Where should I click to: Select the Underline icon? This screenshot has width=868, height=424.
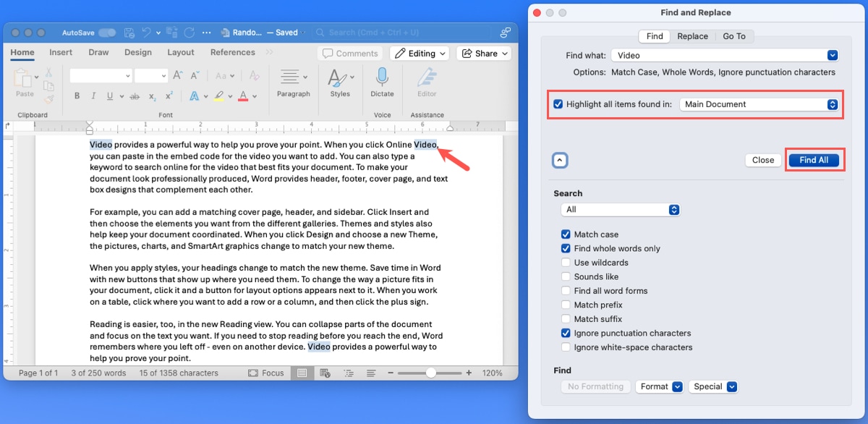click(110, 95)
